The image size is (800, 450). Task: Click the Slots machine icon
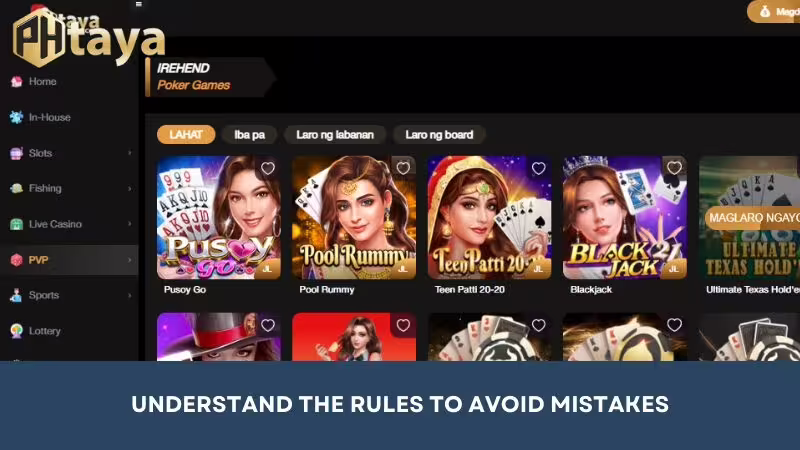(16, 153)
